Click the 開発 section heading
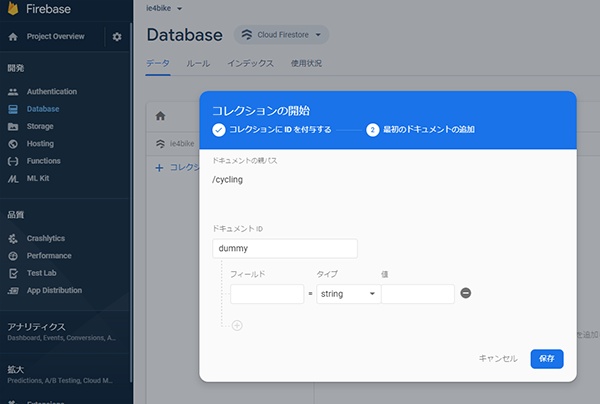 point(16,68)
